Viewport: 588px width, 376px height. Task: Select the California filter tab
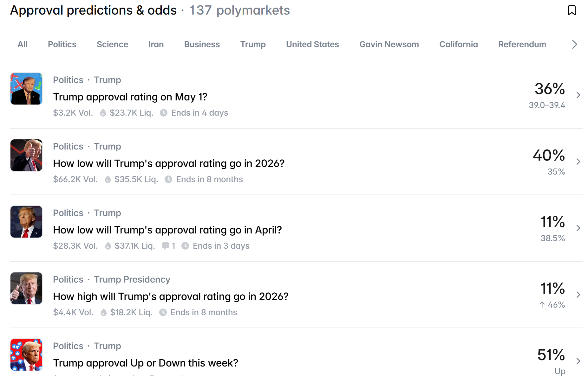click(458, 44)
